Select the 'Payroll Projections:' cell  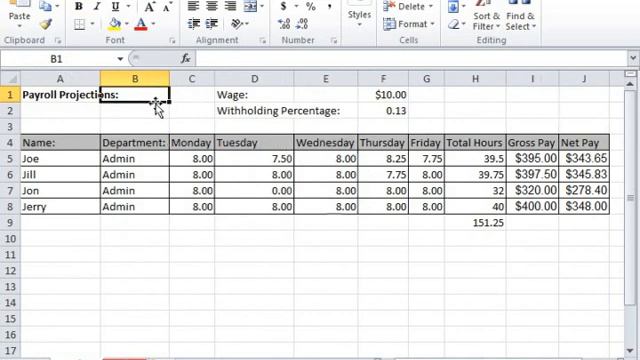click(60, 95)
